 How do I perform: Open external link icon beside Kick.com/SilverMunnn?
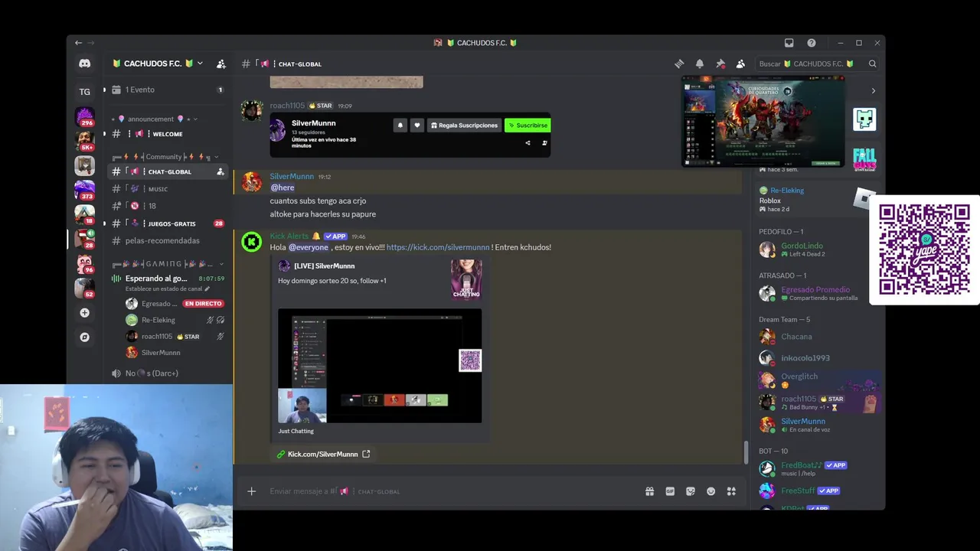click(366, 454)
